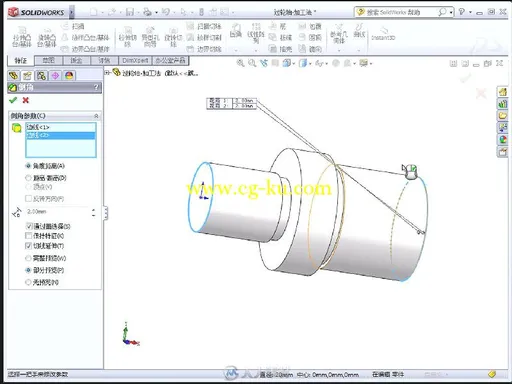Select the Distance distance (D) radio button
The width and height of the screenshot is (512, 384).
click(x=28, y=178)
